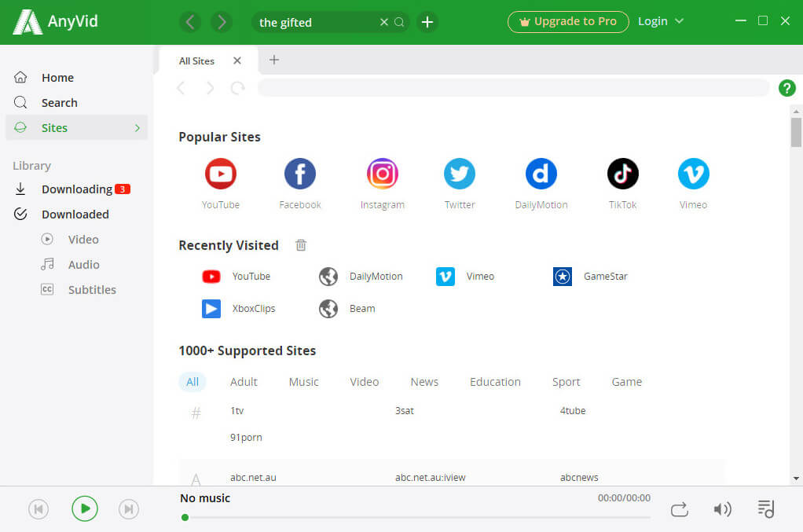
Task: Skip to next track
Action: (129, 509)
